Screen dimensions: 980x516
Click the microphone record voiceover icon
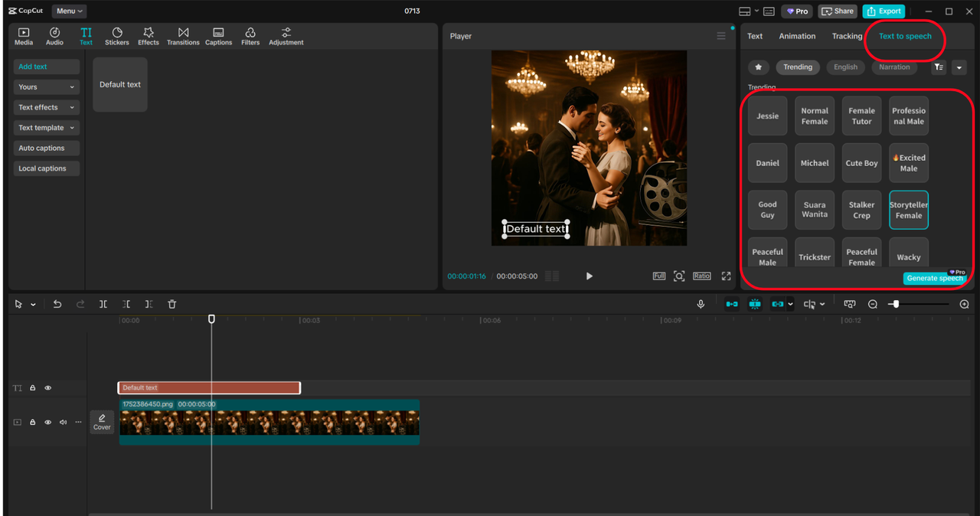701,304
